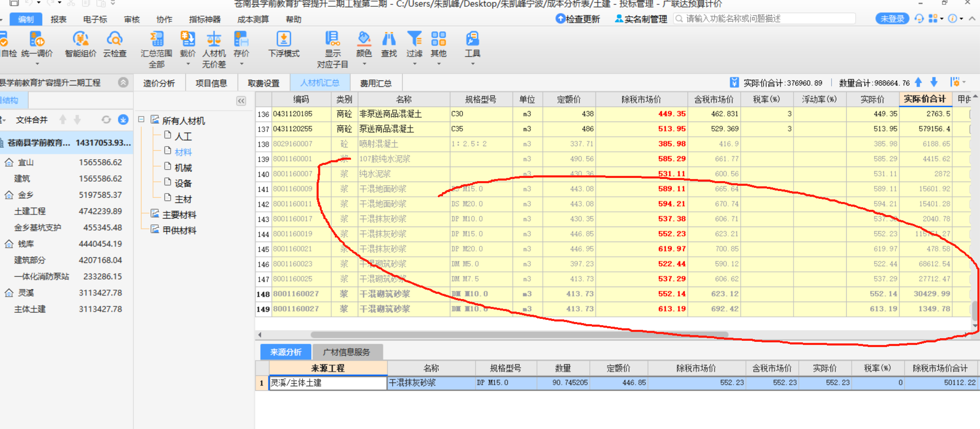Image resolution: width=980 pixels, height=429 pixels.
Task: Click the info circle icon
Action: (953, 19)
